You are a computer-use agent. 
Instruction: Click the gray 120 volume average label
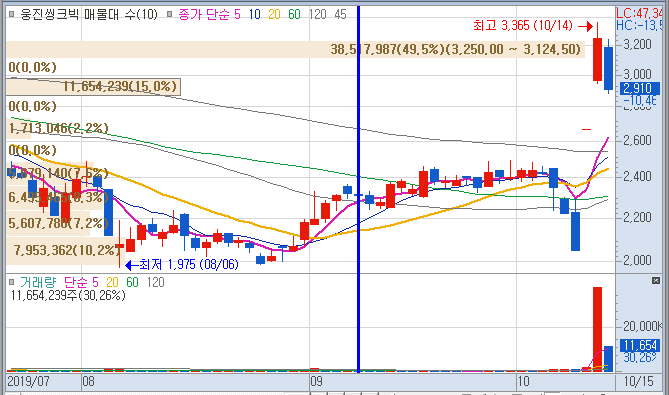(x=155, y=282)
